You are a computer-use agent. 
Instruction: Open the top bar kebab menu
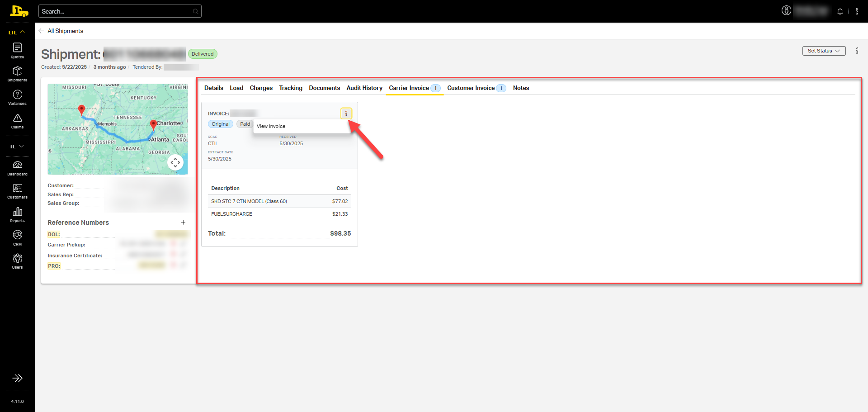857,11
